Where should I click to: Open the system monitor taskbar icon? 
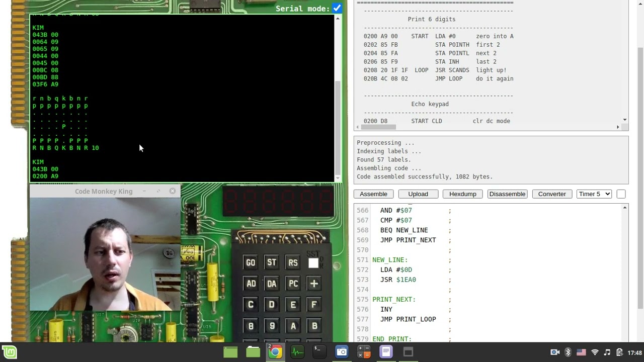point(297,352)
